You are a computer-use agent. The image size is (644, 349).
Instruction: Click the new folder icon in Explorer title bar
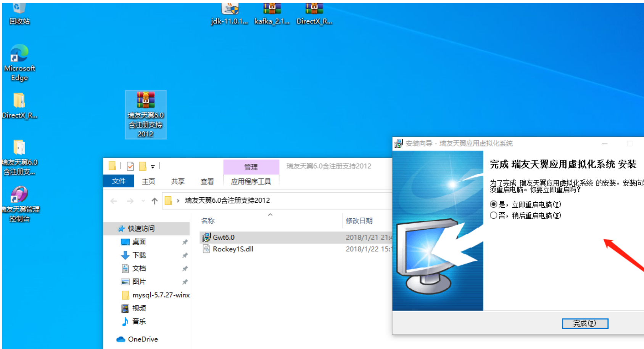[x=143, y=166]
